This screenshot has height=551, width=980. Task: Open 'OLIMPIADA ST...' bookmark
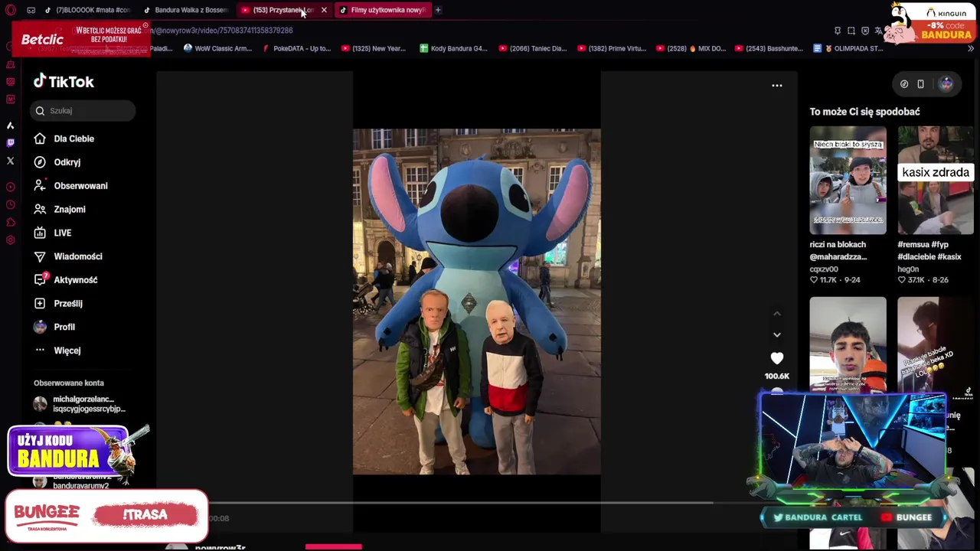pyautogui.click(x=848, y=48)
